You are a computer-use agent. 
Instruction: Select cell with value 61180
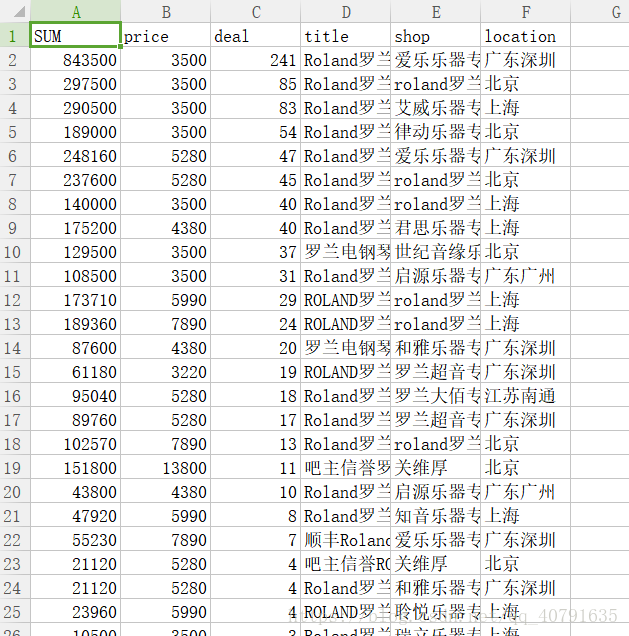(75, 371)
